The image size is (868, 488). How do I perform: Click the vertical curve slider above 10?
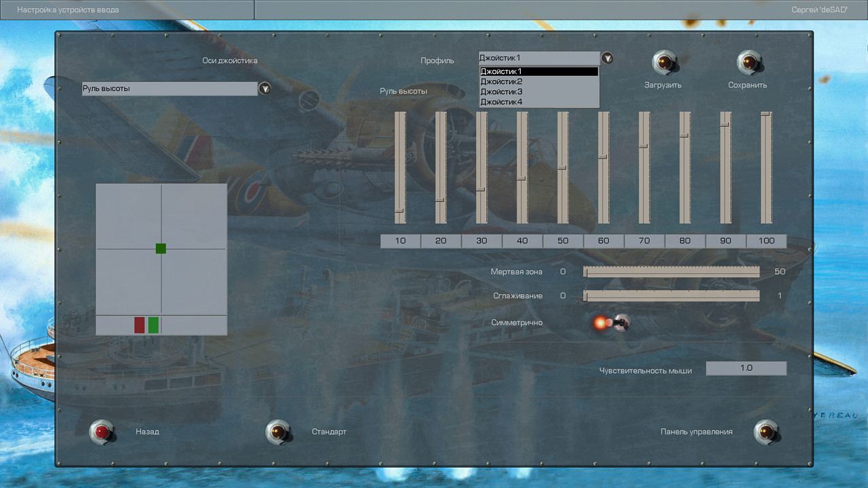pyautogui.click(x=400, y=167)
